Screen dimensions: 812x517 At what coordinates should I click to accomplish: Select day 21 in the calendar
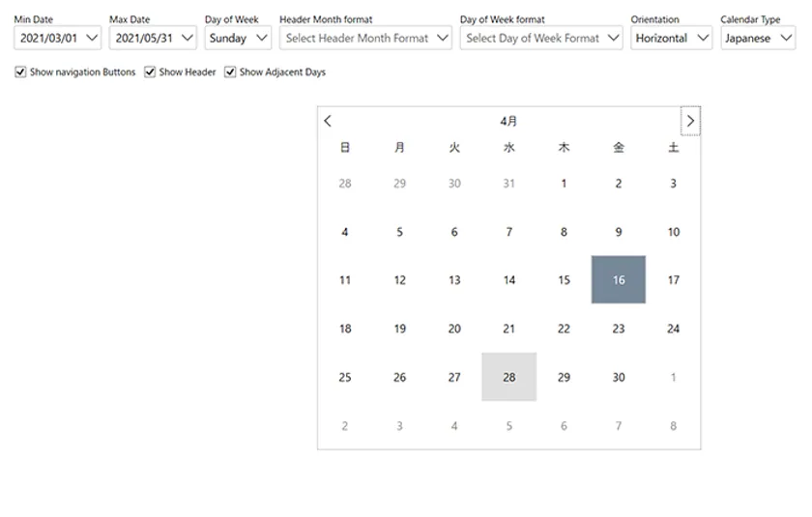coord(509,329)
